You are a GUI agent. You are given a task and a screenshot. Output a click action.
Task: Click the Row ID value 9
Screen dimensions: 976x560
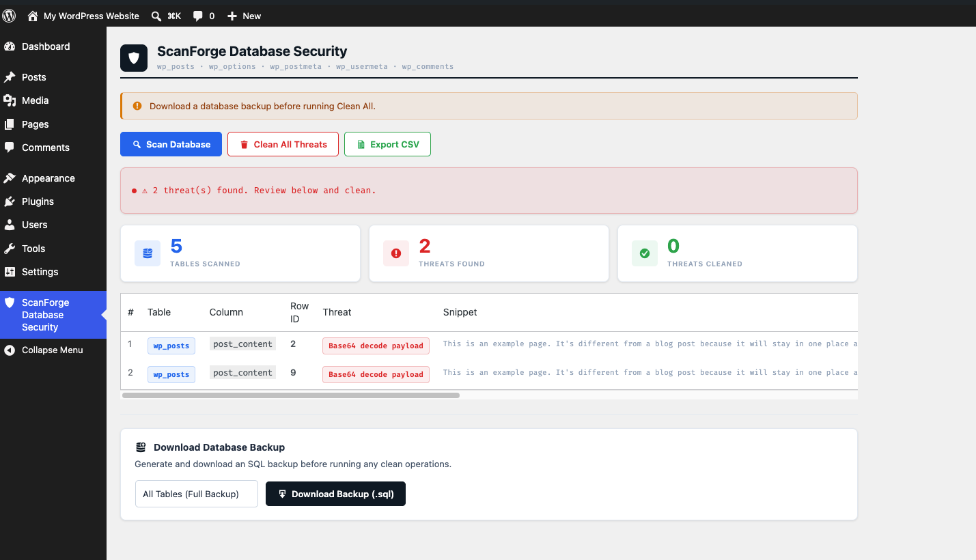tap(293, 373)
